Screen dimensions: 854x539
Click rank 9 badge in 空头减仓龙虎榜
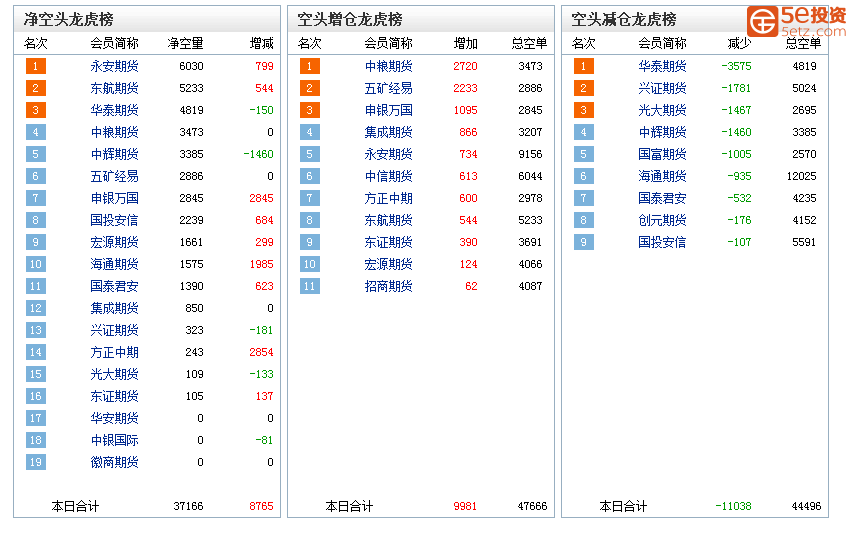[x=584, y=242]
